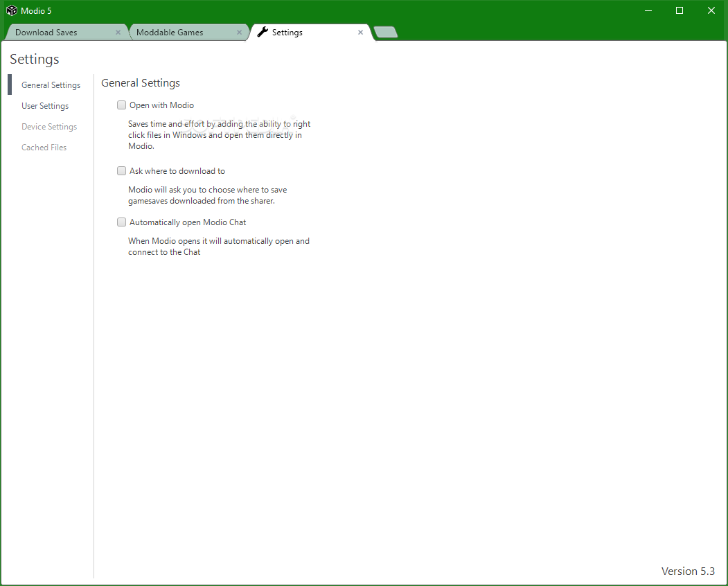
Task: Click the 'Modio 5' window title
Action: 36,10
